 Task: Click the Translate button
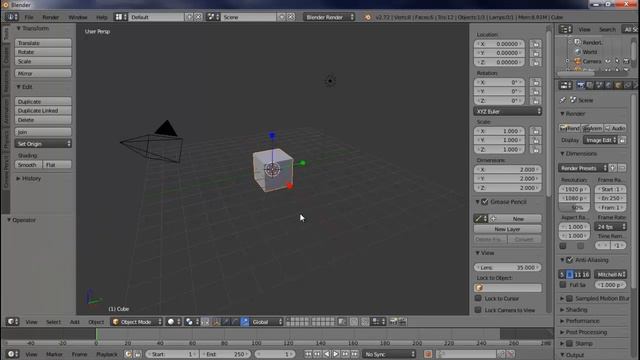[x=43, y=43]
